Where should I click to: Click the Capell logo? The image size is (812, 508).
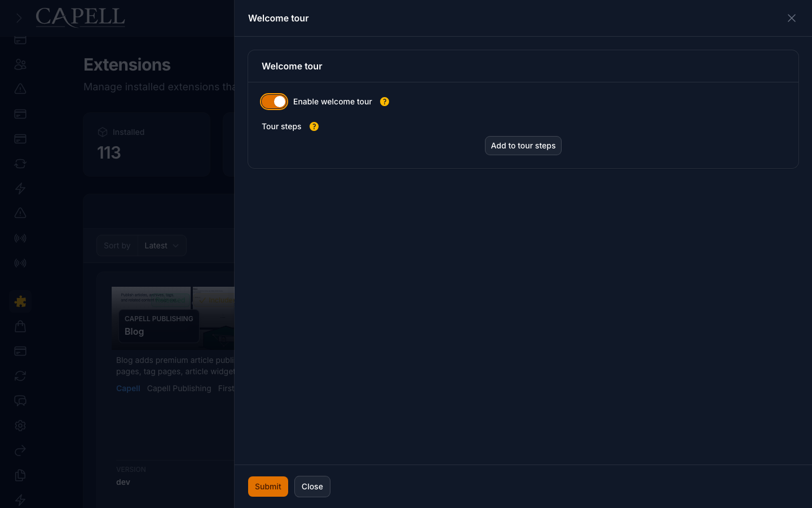pyautogui.click(x=81, y=17)
